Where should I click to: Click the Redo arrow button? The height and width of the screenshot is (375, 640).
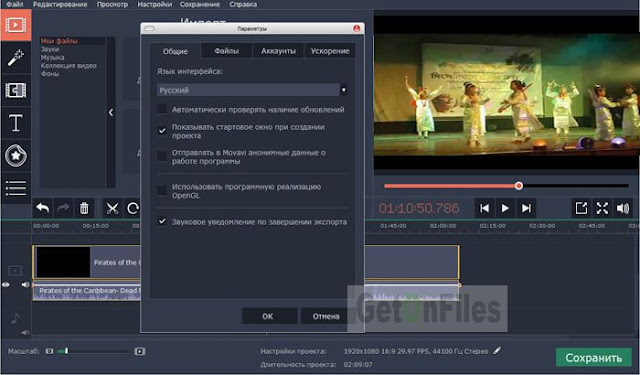(x=63, y=209)
